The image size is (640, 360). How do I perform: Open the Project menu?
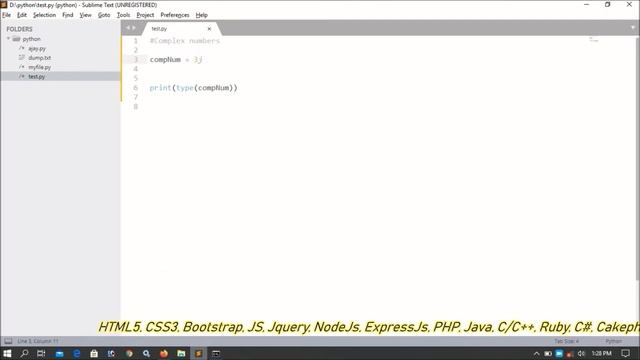(x=145, y=15)
